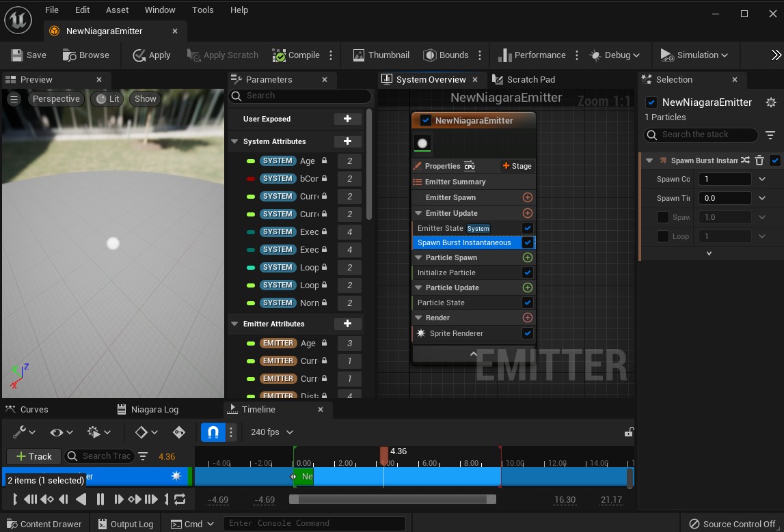Collapse the Emitter Attributes section
This screenshot has height=532, width=784.
pyautogui.click(x=234, y=324)
